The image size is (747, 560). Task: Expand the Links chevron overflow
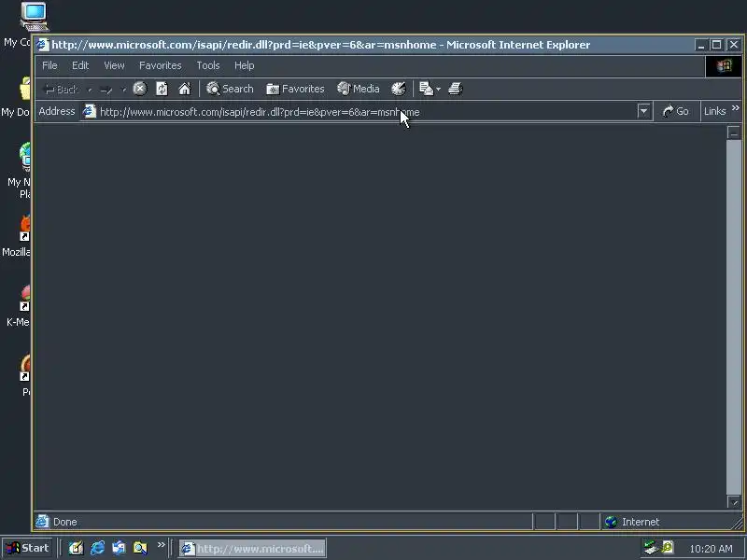pos(736,108)
